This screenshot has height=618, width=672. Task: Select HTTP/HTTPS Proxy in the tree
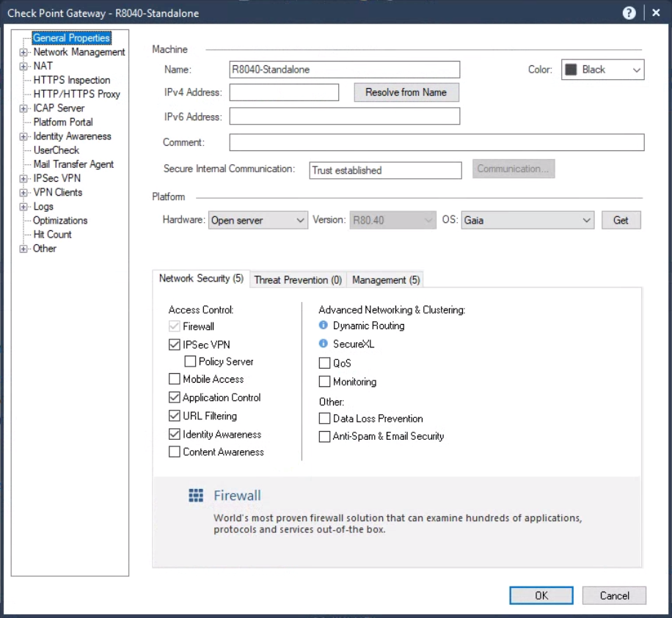(77, 95)
